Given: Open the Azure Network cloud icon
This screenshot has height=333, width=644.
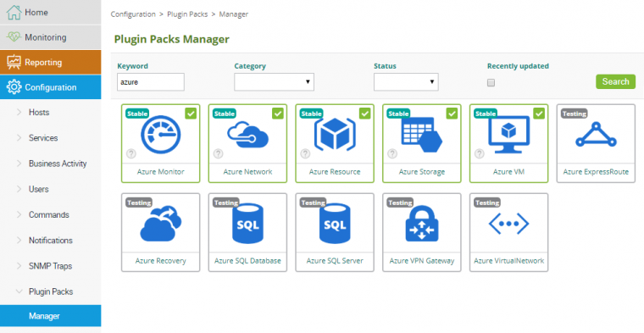Looking at the screenshot, I should [248, 135].
